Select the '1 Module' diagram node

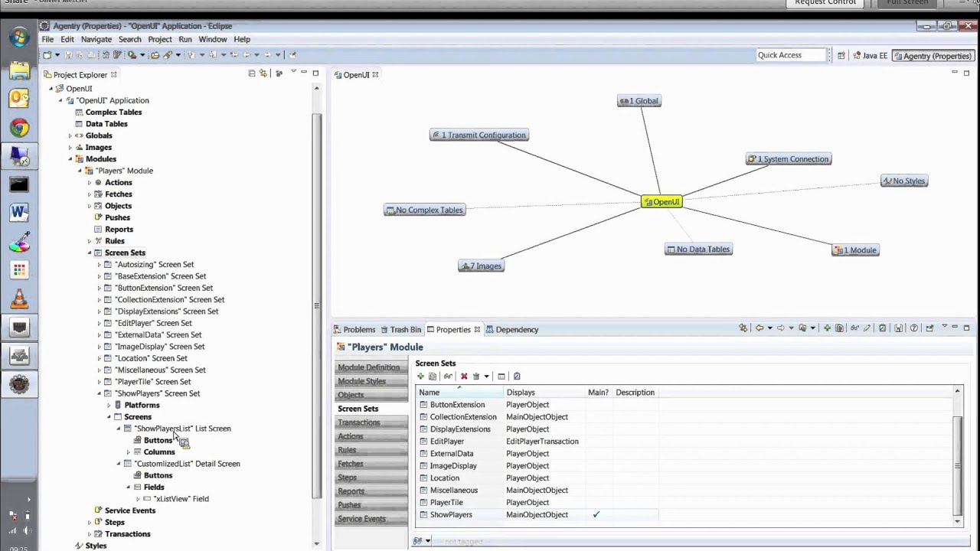pyautogui.click(x=855, y=250)
